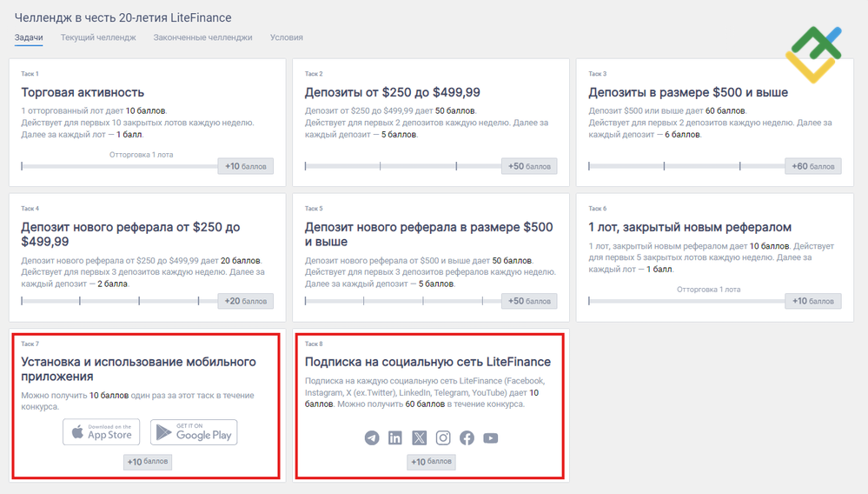Viewport: 868px width, 494px height.
Task: Click title Подписка на социальную сеть LiteFinance
Action: (x=427, y=362)
